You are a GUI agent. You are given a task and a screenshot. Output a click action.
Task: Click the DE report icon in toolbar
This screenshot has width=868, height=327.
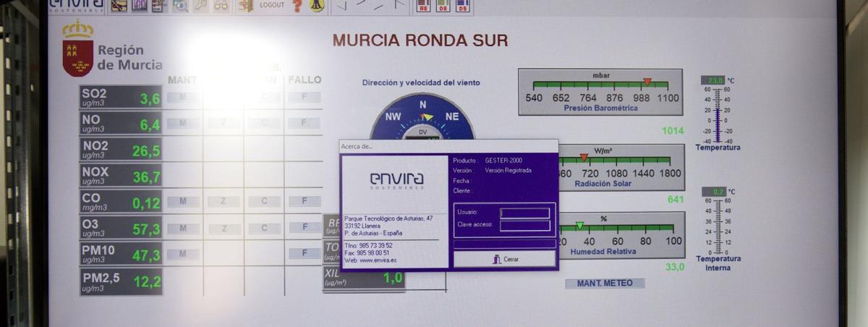tap(443, 7)
